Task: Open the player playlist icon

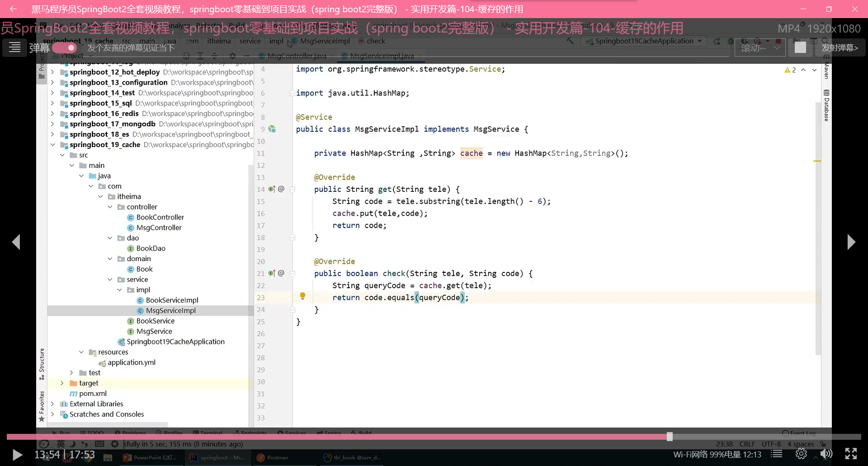Action: (x=776, y=454)
